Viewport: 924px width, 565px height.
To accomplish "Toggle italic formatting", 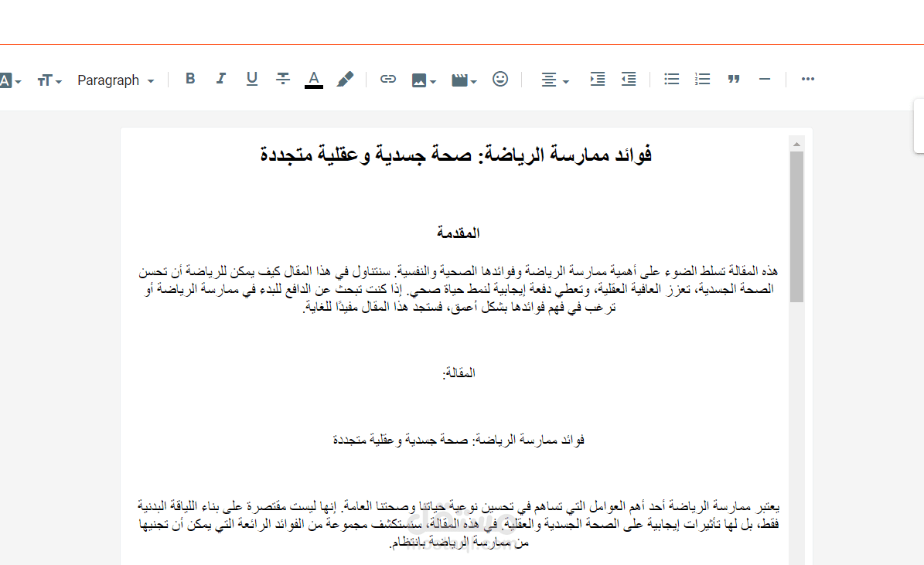I will point(221,79).
